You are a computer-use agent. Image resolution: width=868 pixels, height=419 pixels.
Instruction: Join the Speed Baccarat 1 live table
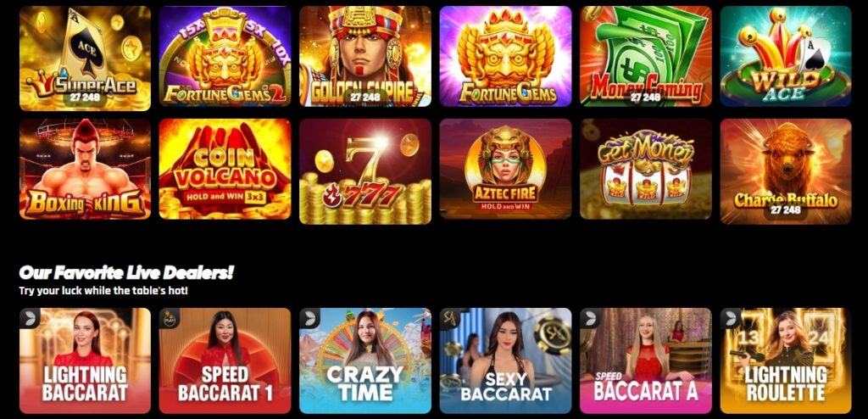point(225,360)
